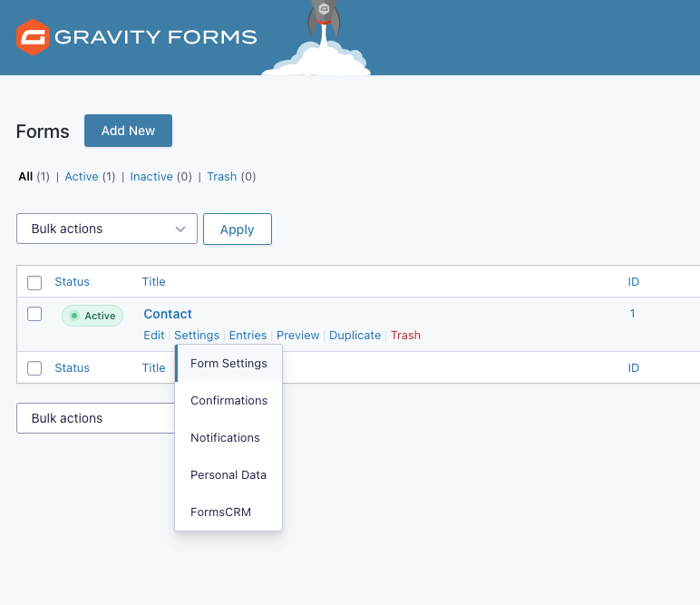Click the Gravity Forms hexagon logo icon
The image size is (700, 605).
tap(33, 37)
